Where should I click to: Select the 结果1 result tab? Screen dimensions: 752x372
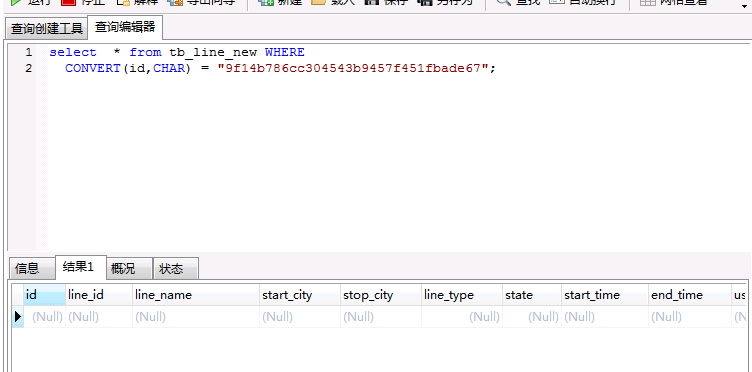(81, 267)
